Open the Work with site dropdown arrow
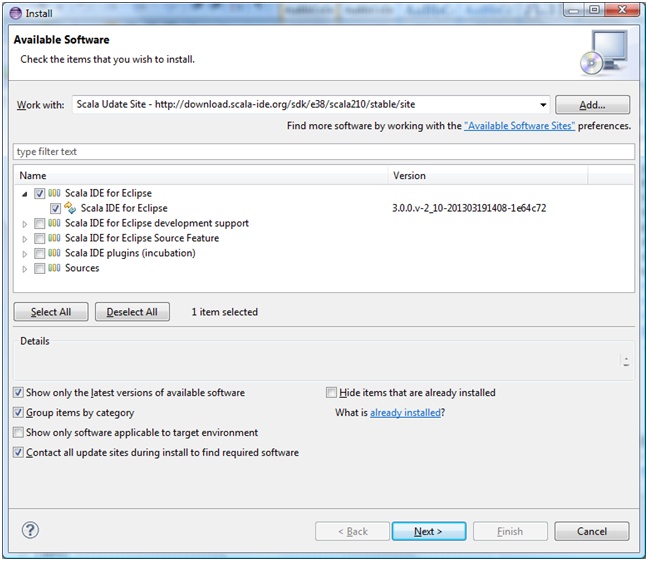The image size is (648, 561). click(x=543, y=105)
